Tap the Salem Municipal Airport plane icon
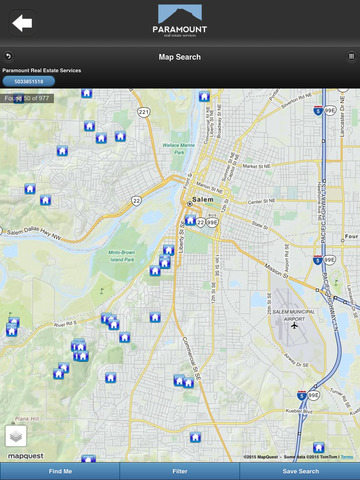This screenshot has width=360, height=480. pos(294,326)
